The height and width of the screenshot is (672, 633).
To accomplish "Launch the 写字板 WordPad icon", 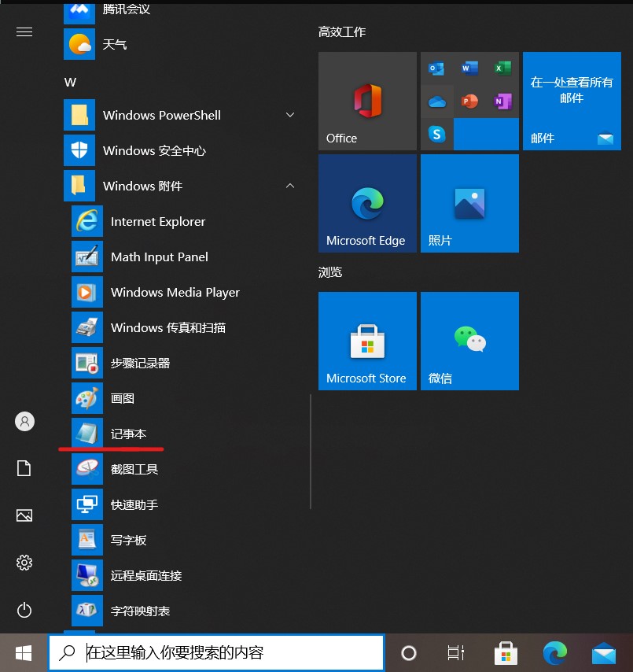I will coord(87,540).
